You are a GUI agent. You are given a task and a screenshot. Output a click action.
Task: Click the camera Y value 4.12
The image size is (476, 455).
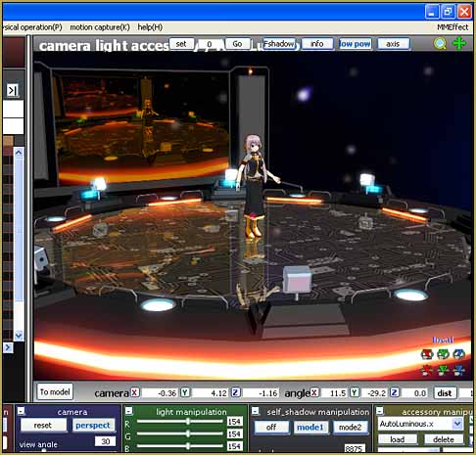(210, 393)
